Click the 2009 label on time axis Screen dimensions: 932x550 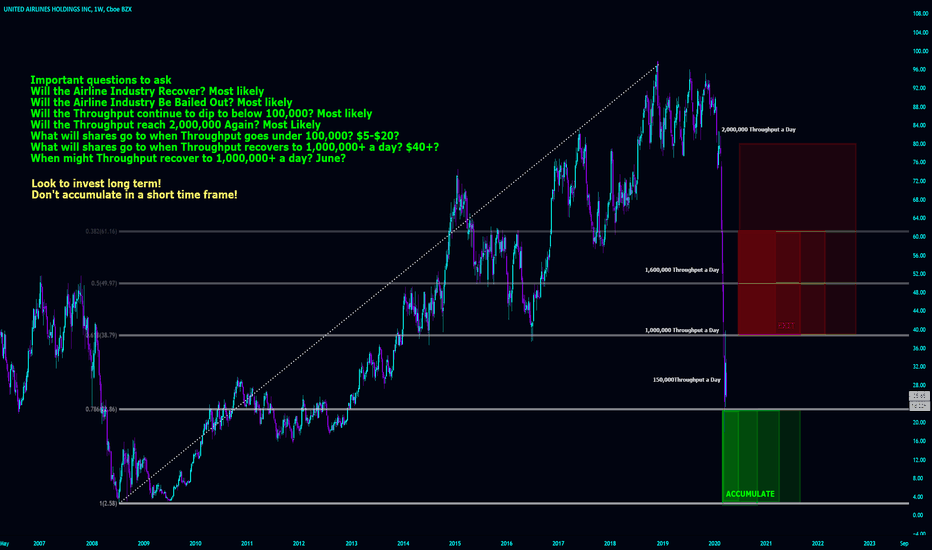(143, 543)
